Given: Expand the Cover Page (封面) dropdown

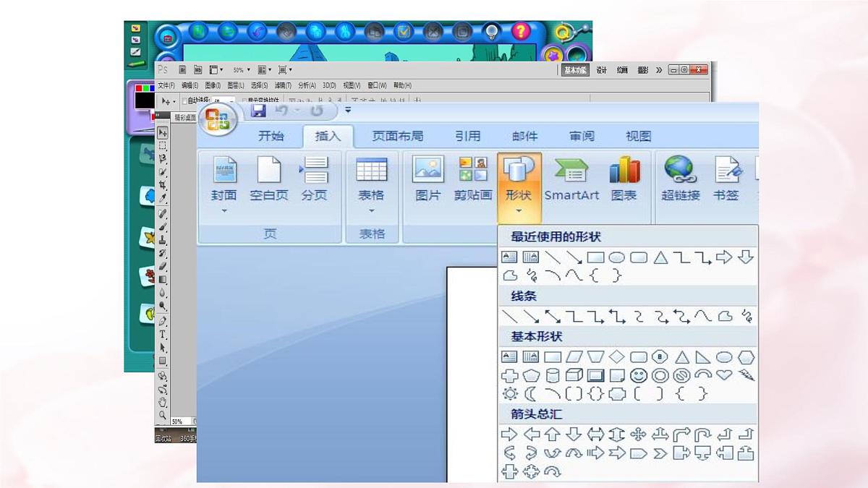Looking at the screenshot, I should pyautogui.click(x=224, y=212).
